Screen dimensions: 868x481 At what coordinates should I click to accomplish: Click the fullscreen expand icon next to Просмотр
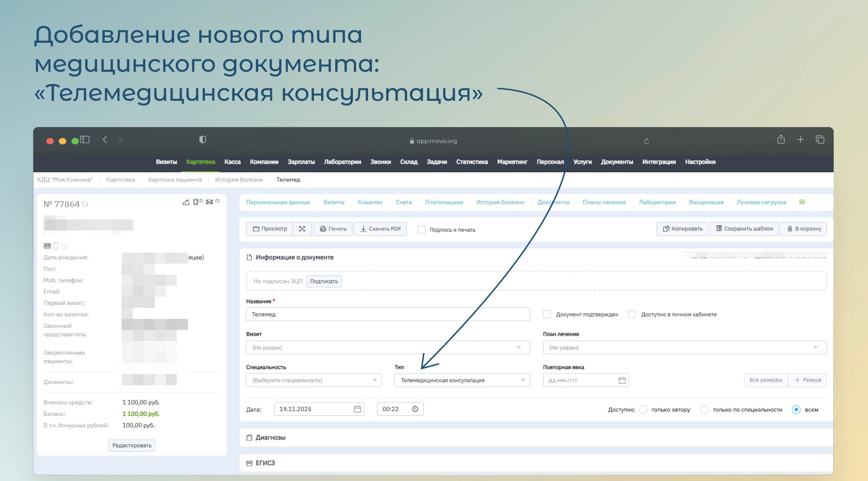[302, 229]
